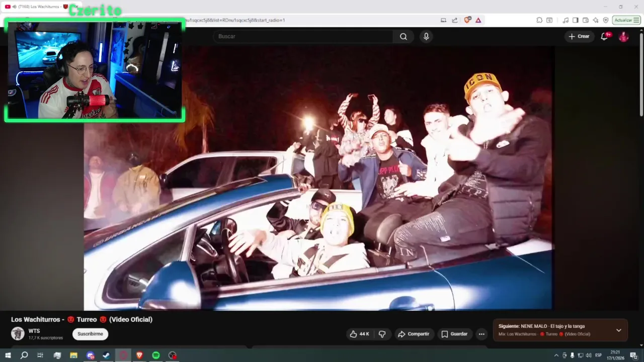The image size is (644, 362).
Task: Click the video title Los Wachiturros Turreo
Action: (x=82, y=319)
